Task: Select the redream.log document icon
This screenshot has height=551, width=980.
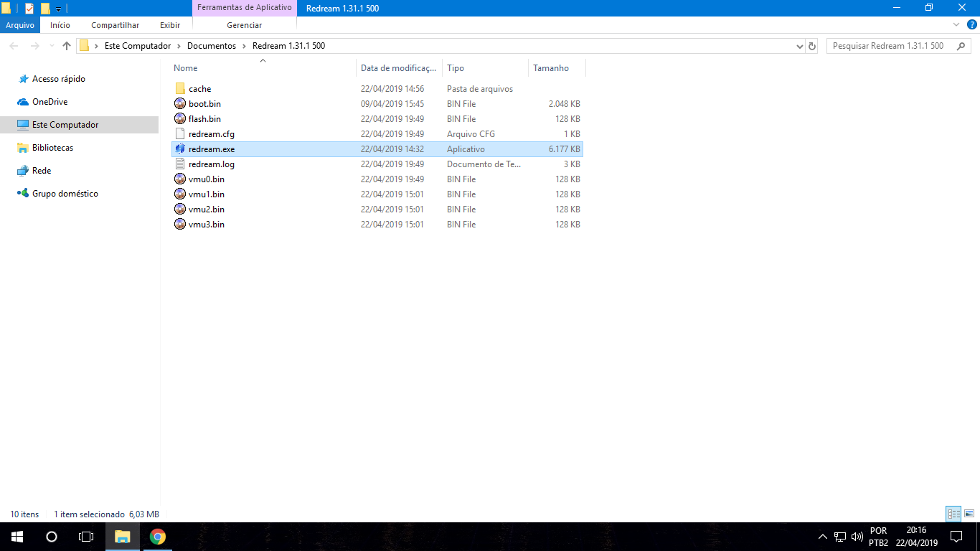Action: tap(180, 164)
